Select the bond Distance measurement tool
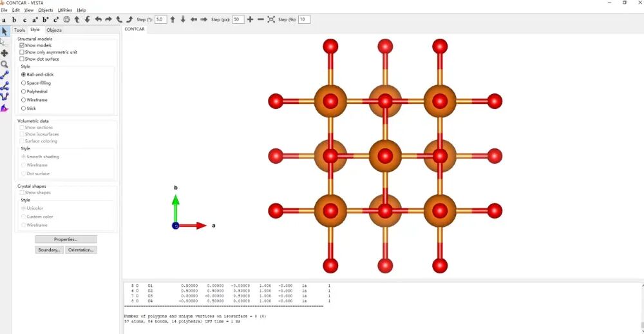This screenshot has height=334, width=644. 5,75
